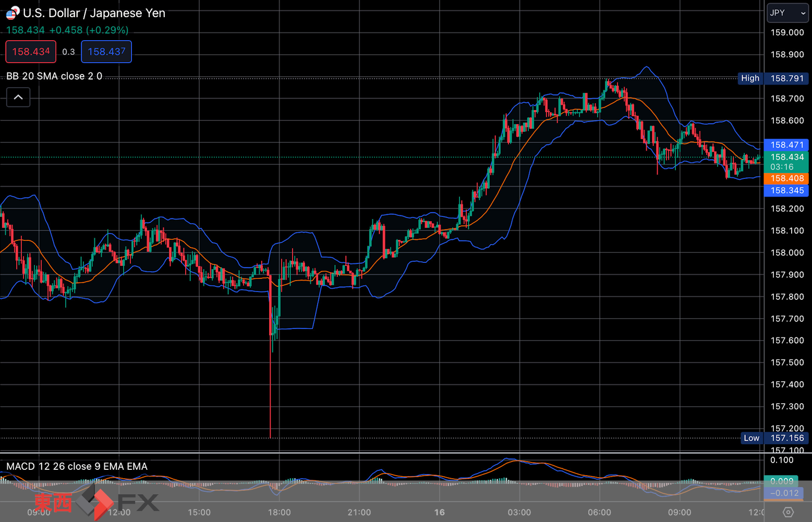Click the 0.3 spread value
812x522 pixels.
coord(68,52)
